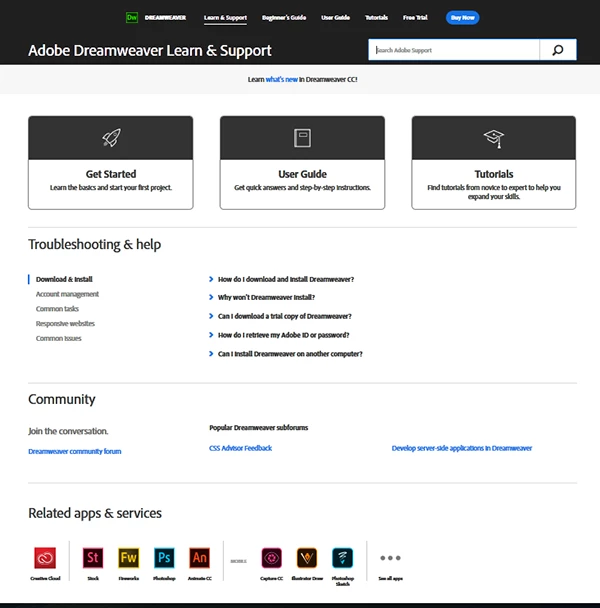Open the Photoshop Ps app icon
The image size is (600, 608).
(164, 558)
